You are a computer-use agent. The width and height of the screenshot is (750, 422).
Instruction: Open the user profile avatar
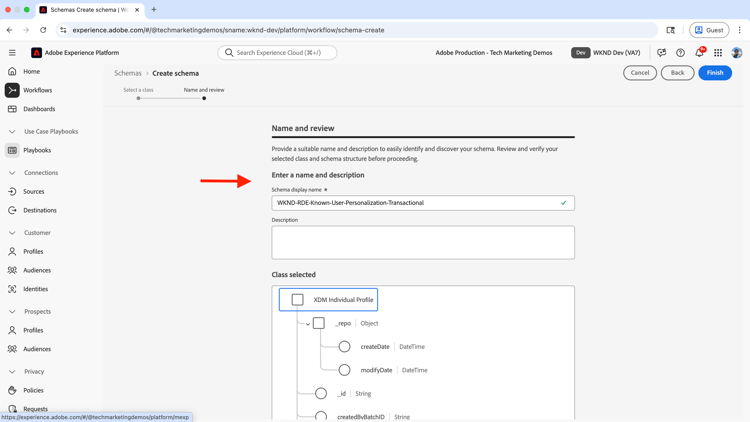737,53
